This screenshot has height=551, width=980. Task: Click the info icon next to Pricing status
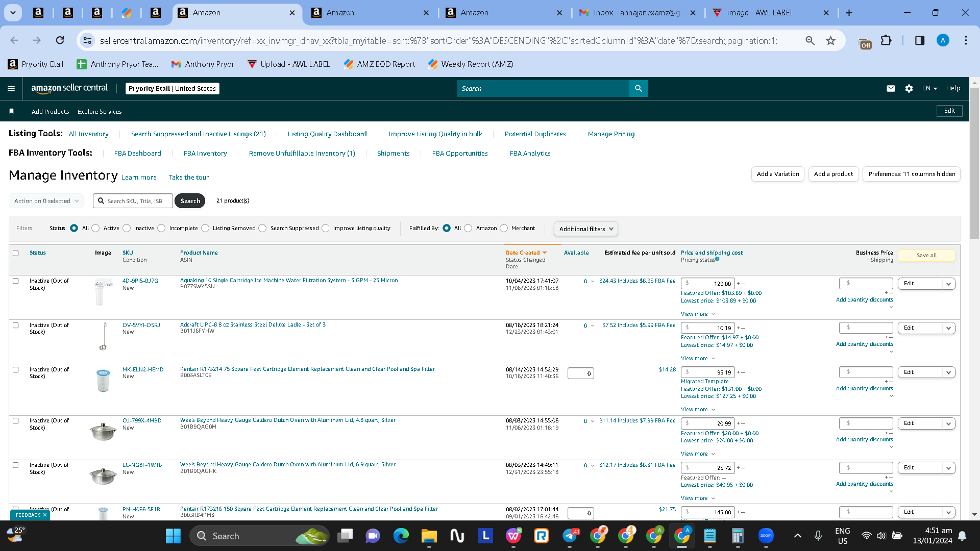[x=717, y=259]
